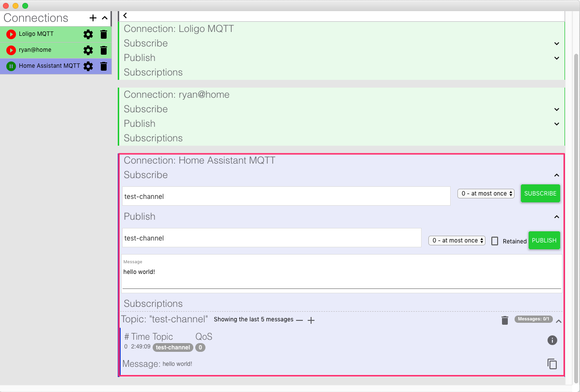The height and width of the screenshot is (392, 580).
Task: Click the publish topic input field
Action: point(271,238)
